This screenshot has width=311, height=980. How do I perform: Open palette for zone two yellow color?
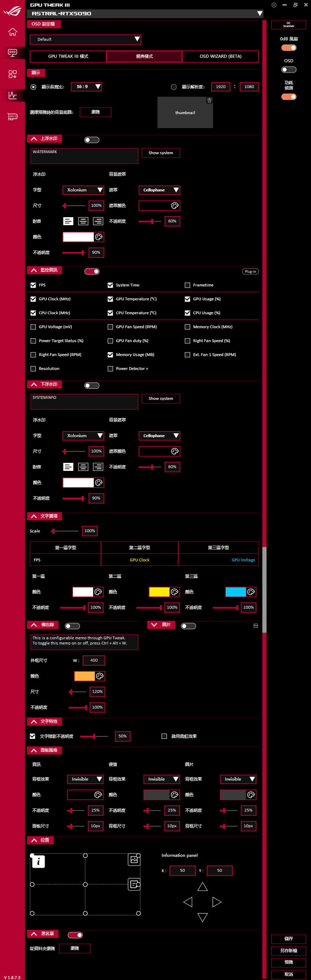174,592
